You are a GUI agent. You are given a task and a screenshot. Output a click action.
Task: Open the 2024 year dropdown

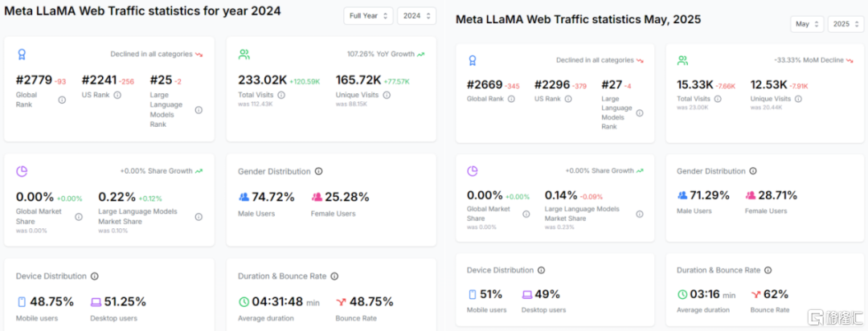pyautogui.click(x=416, y=16)
